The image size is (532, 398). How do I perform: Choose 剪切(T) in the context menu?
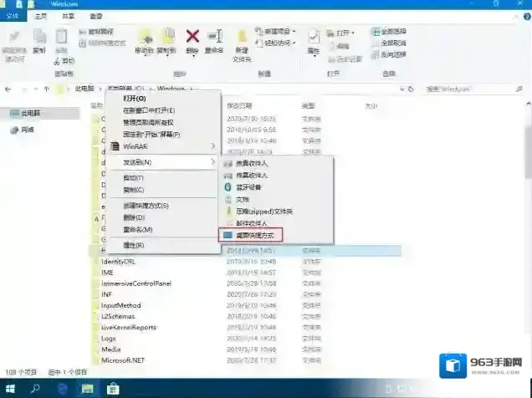tap(163, 177)
